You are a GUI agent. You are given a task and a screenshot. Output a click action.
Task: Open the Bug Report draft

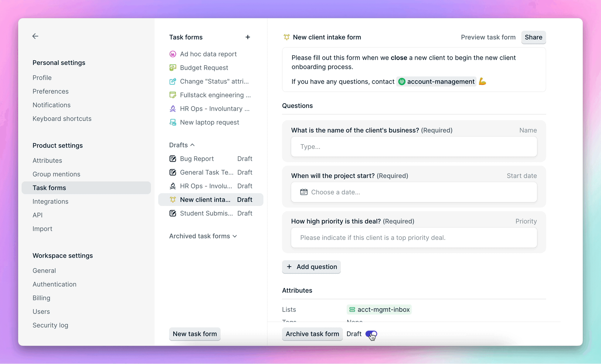[x=211, y=159]
